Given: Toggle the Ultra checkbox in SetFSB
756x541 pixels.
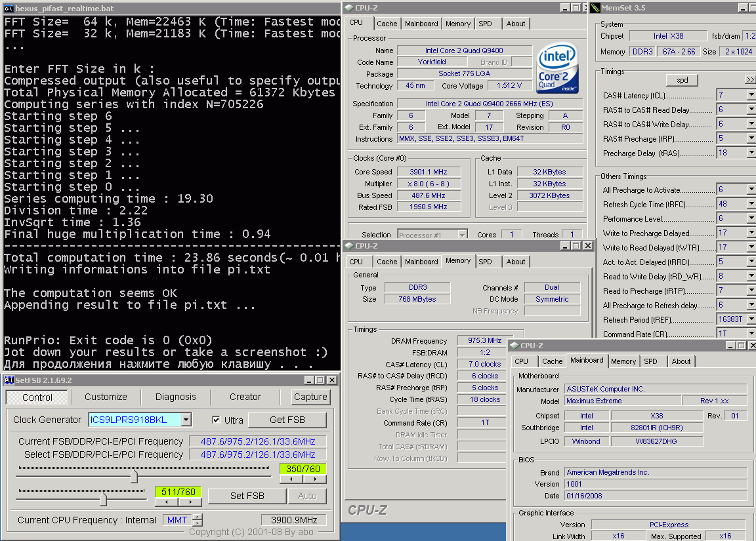Looking at the screenshot, I should point(216,420).
